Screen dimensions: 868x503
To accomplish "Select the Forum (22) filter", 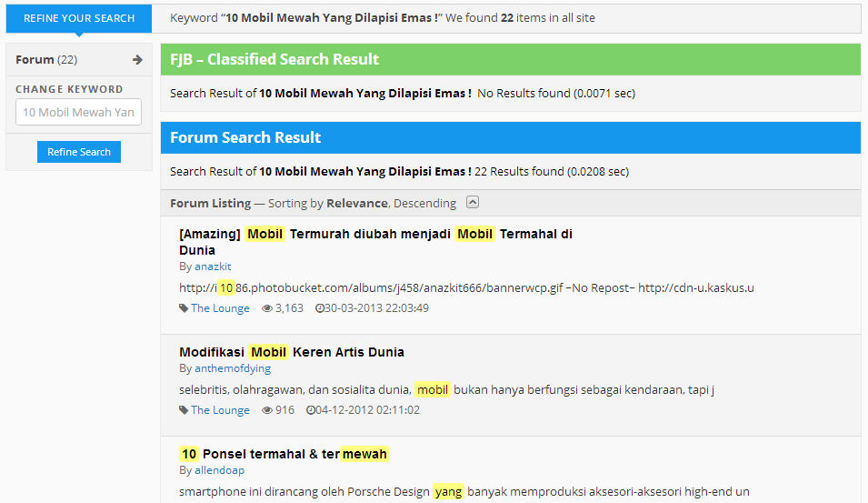I will tap(79, 60).
